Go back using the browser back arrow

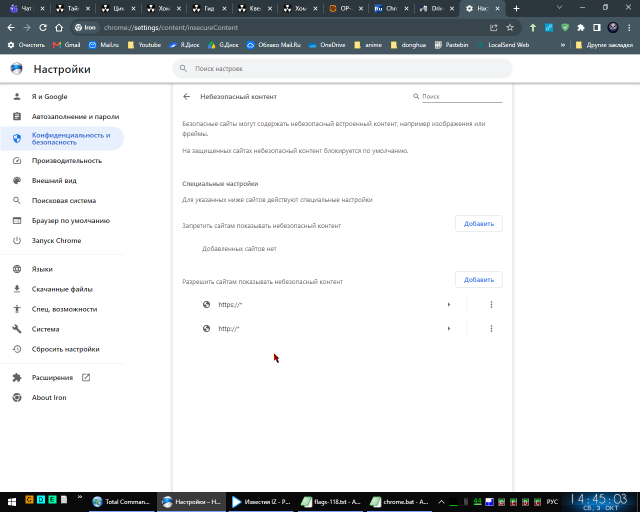click(11, 27)
